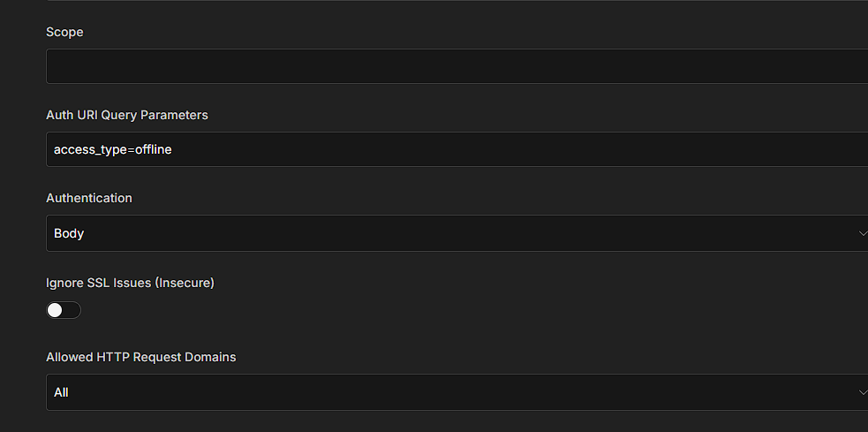Viewport: 868px width, 432px height.
Task: Click the "Allowed HTTP Request Domains" label
Action: [x=141, y=357]
